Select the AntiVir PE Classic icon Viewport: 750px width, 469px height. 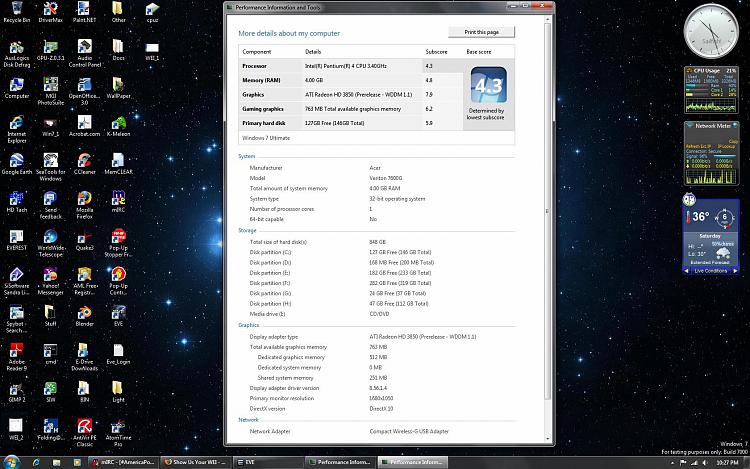pyautogui.click(x=85, y=433)
